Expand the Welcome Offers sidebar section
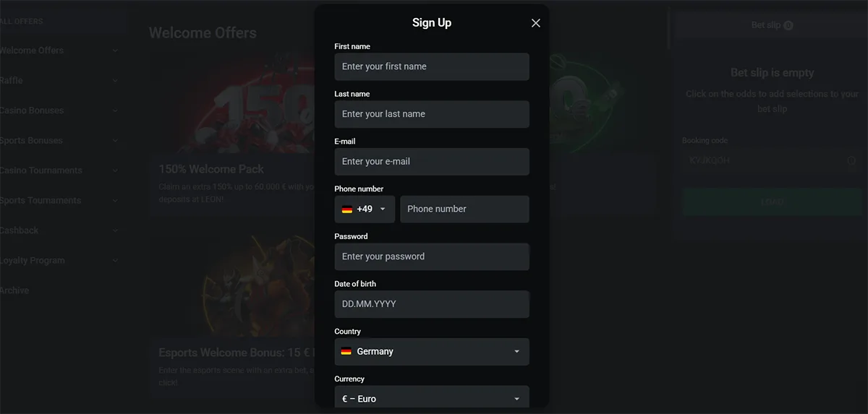The width and height of the screenshot is (868, 414). point(116,51)
